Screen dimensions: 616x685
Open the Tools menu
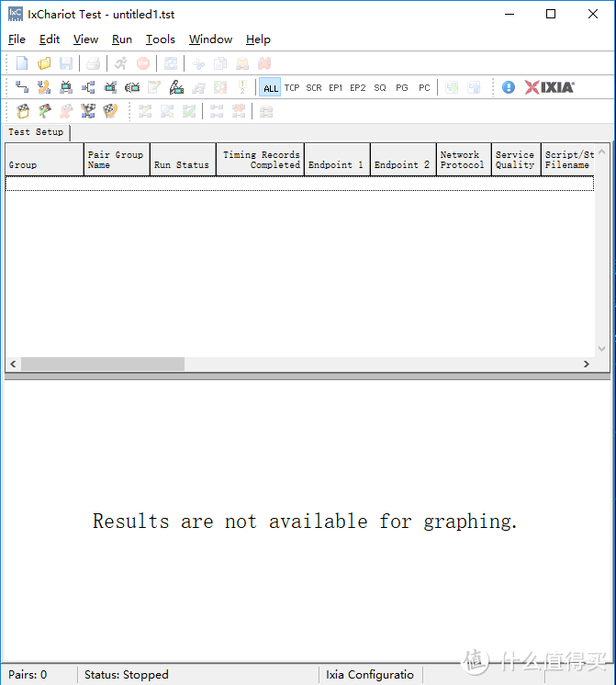tap(160, 39)
